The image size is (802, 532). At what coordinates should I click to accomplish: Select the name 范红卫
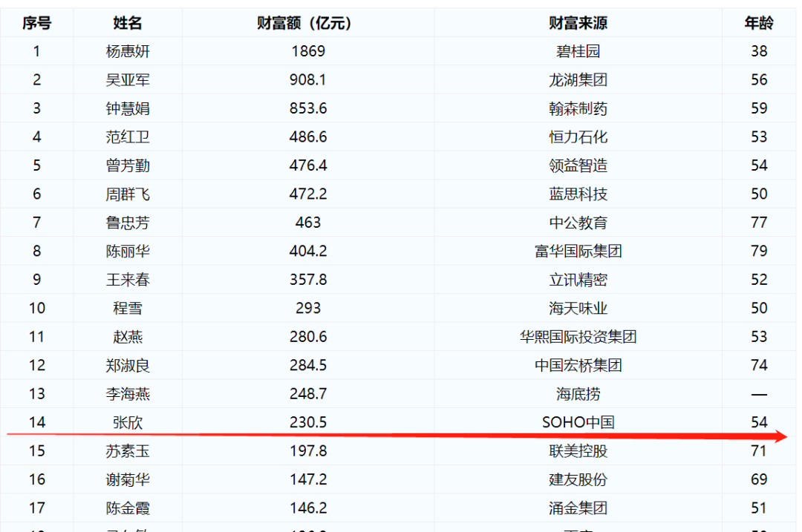(x=128, y=137)
